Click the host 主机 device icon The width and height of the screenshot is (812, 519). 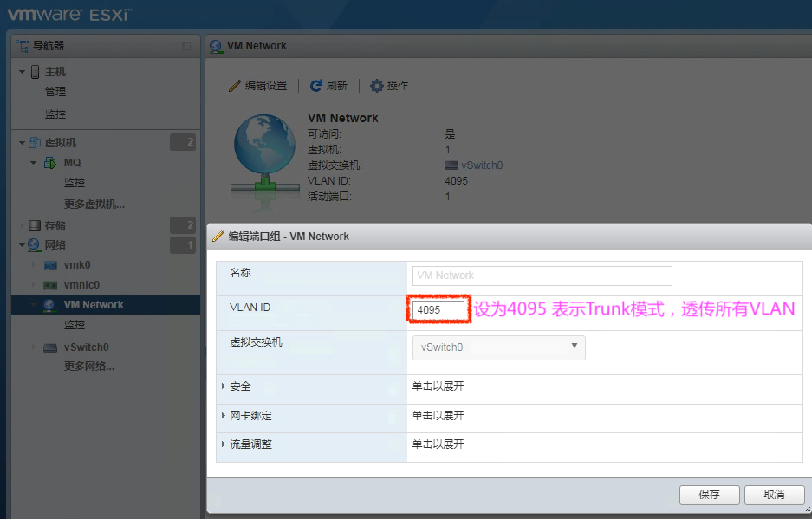point(35,71)
